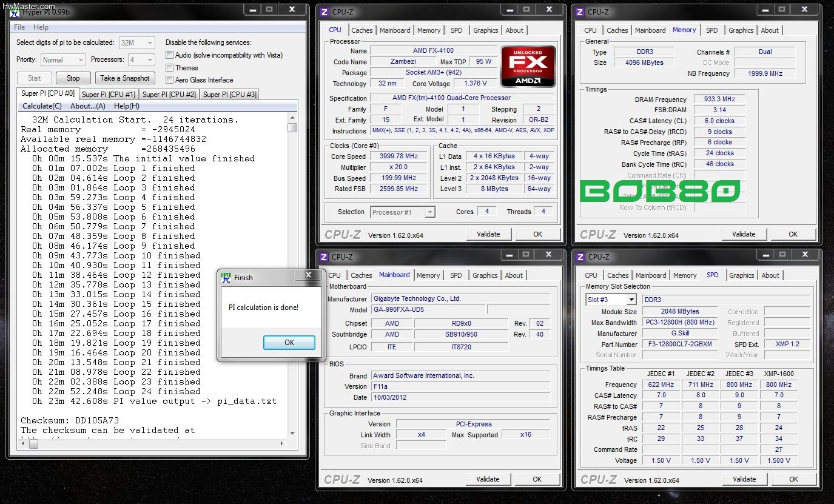Click the Hyper PI title bar icon
This screenshot has width=834, height=504.
pyautogui.click(x=15, y=12)
